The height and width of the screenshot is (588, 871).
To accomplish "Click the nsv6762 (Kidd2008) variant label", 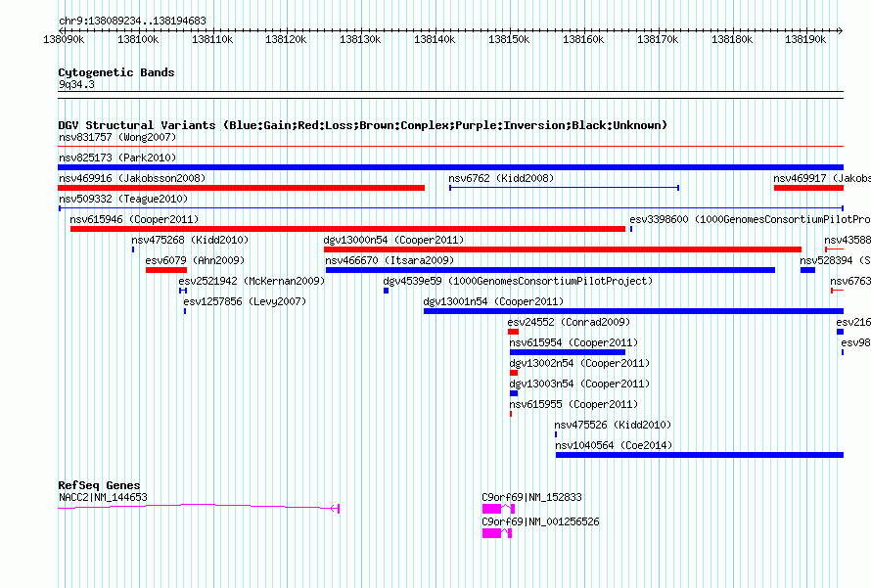I will point(501,178).
